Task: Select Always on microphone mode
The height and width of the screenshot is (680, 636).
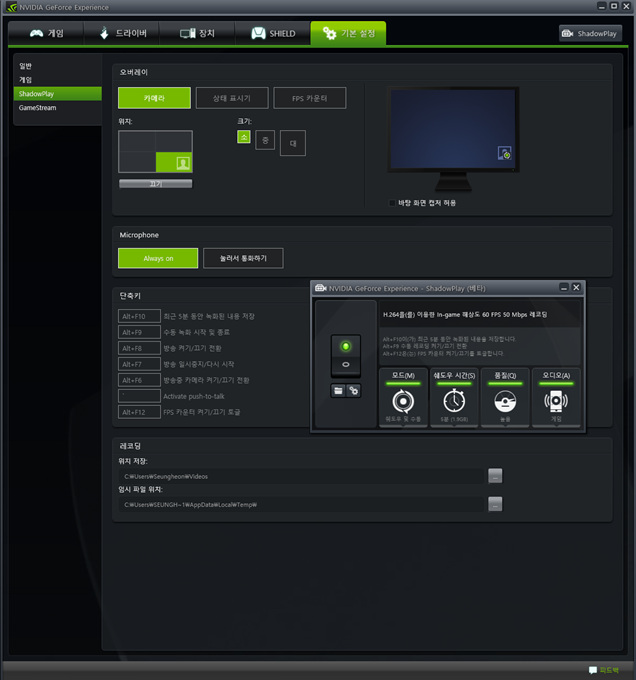Action: [157, 258]
